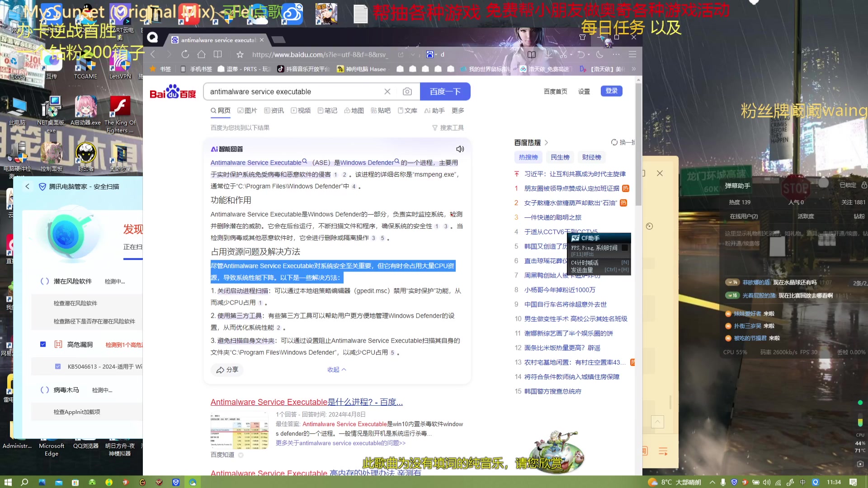Open Windows Start menu
This screenshot has height=488, width=868.
8,482
